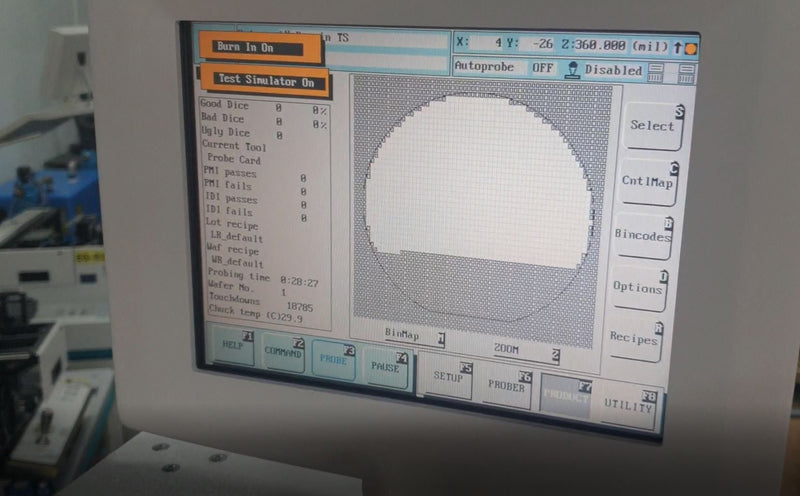Open the COMMAND F2 menu button

pos(283,353)
